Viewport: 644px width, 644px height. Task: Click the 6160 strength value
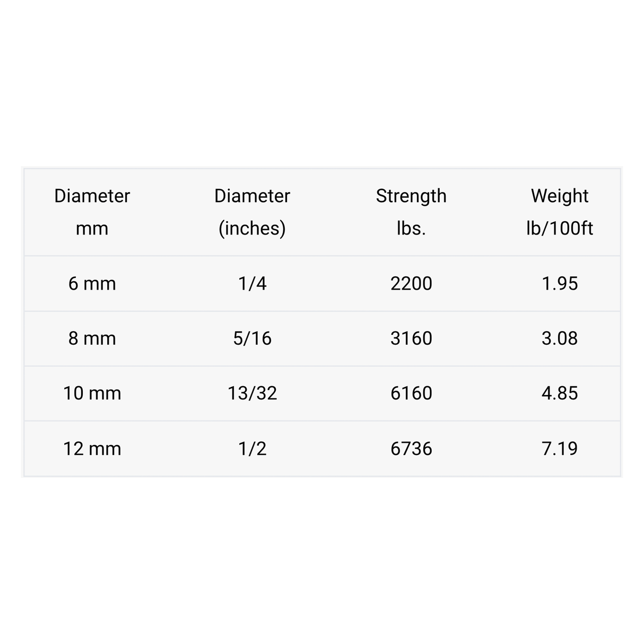point(411,393)
